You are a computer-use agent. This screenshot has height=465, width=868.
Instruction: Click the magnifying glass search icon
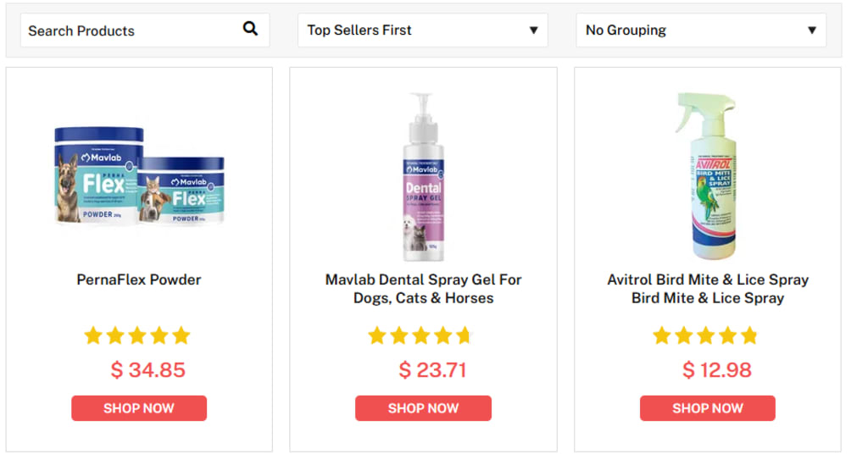(x=250, y=29)
